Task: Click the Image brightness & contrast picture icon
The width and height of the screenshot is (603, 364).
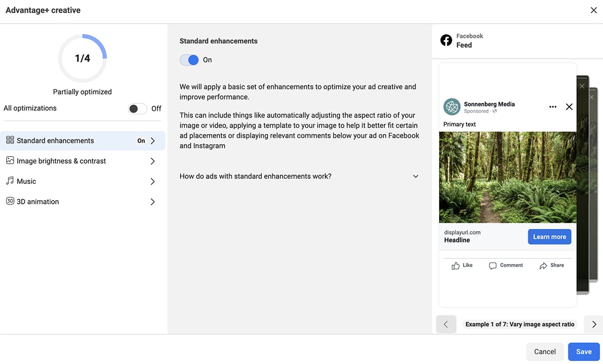Action: pos(10,161)
